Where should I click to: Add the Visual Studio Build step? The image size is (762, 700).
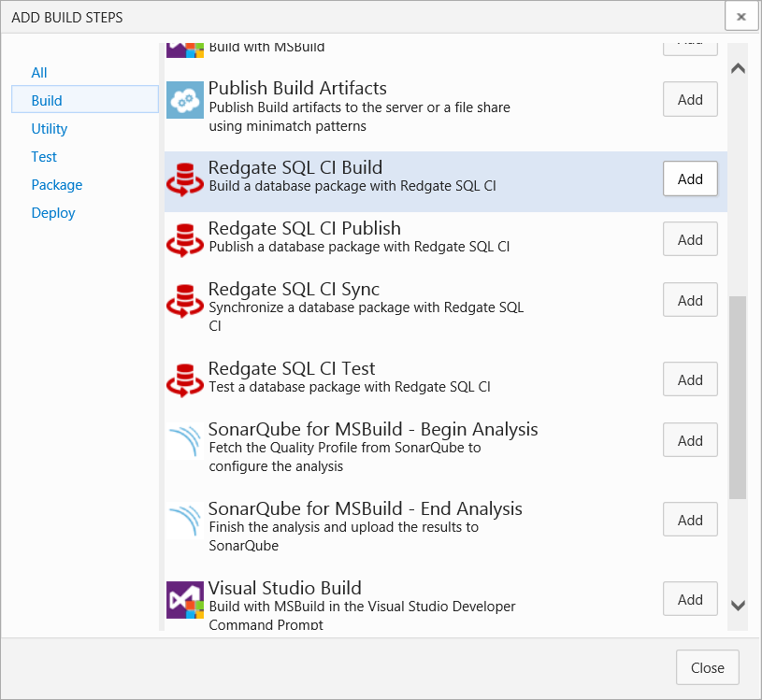click(690, 599)
